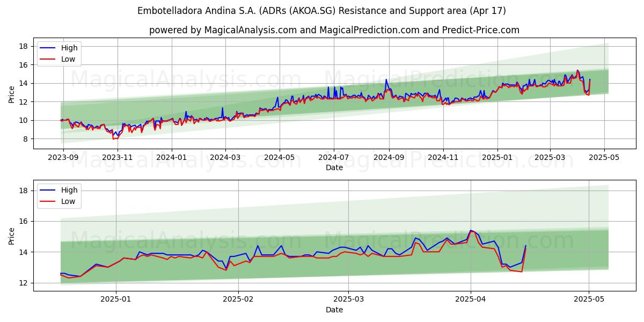Click the top chart 'Date' axis label
Image resolution: width=644 pixels, height=322 pixels.
coord(334,168)
